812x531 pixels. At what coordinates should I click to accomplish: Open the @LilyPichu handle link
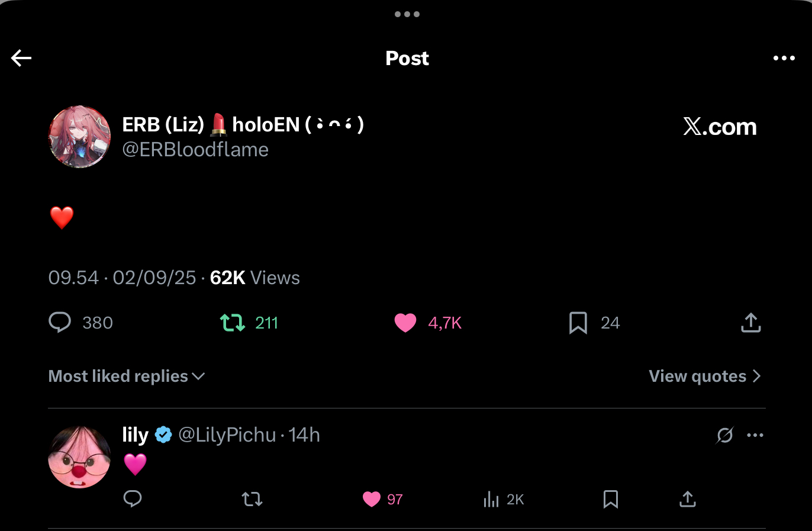227,435
